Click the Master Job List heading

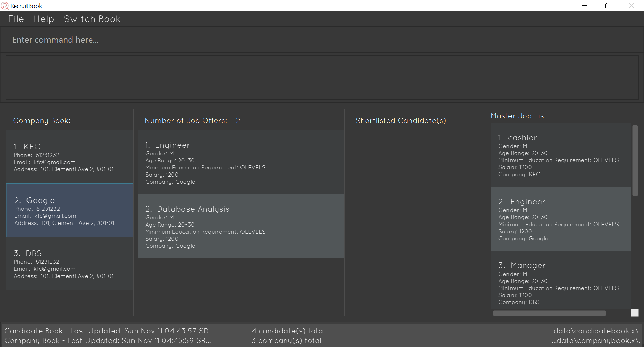point(520,116)
